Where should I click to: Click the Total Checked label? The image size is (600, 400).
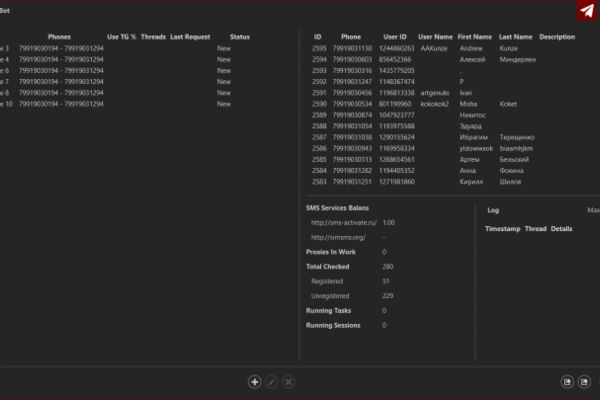[x=328, y=266]
